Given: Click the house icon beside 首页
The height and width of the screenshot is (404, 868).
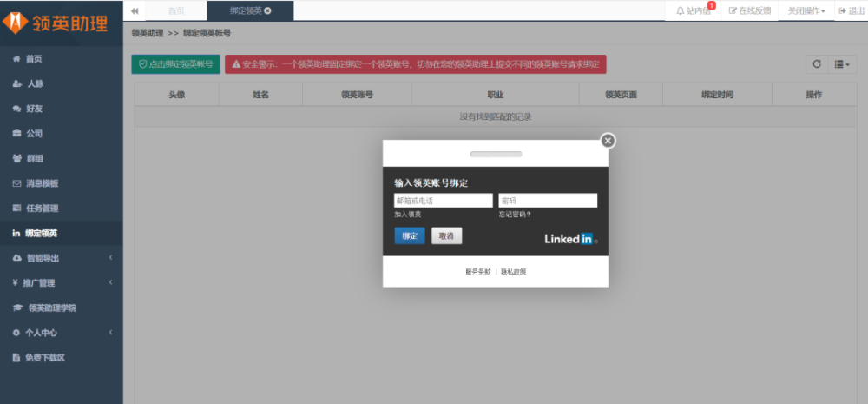Looking at the screenshot, I should click(16, 59).
